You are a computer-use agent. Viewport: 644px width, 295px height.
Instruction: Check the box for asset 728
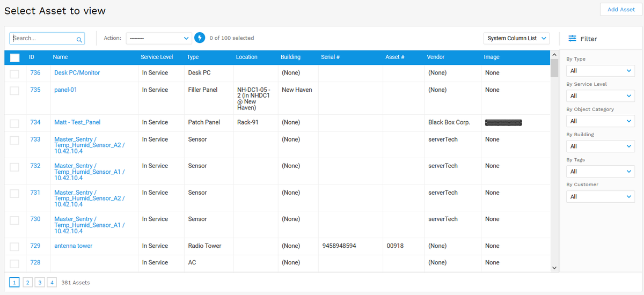click(x=14, y=263)
